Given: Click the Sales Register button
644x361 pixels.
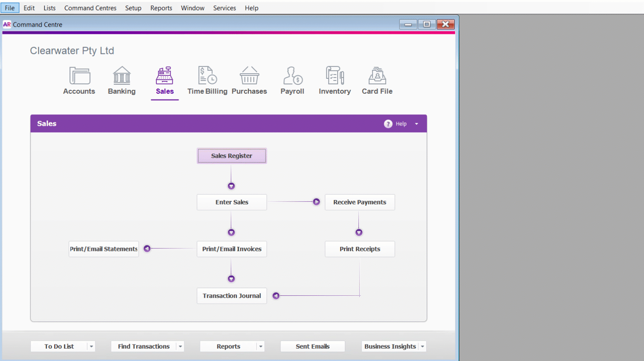Looking at the screenshot, I should [x=232, y=156].
